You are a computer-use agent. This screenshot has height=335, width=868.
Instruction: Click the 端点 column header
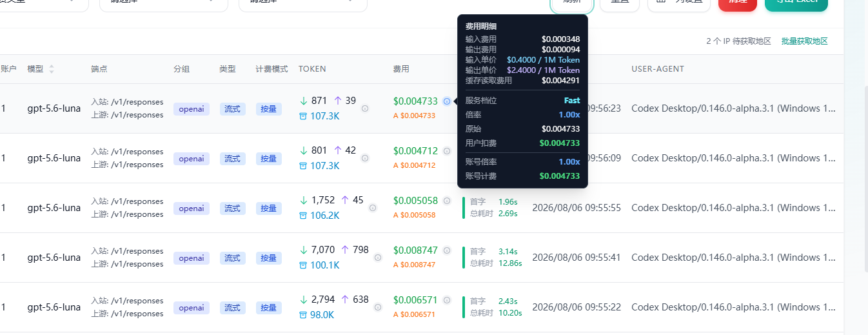tap(99, 69)
